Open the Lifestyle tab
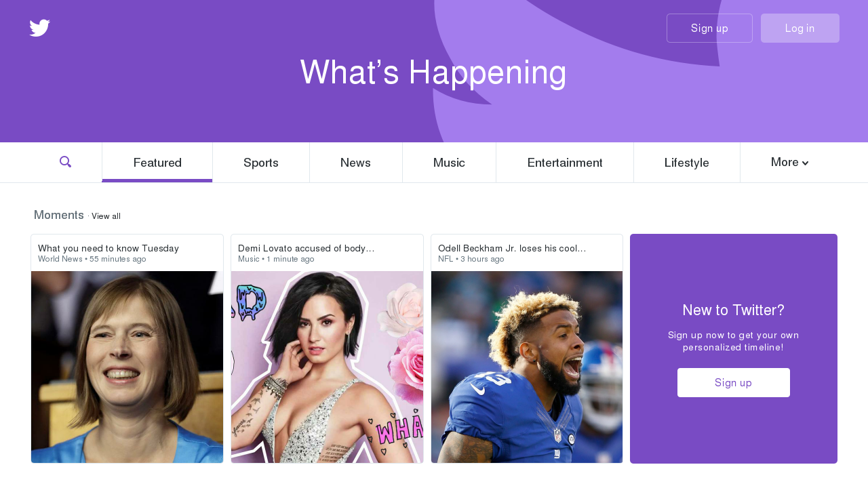Image resolution: width=868 pixels, height=488 pixels. tap(687, 163)
